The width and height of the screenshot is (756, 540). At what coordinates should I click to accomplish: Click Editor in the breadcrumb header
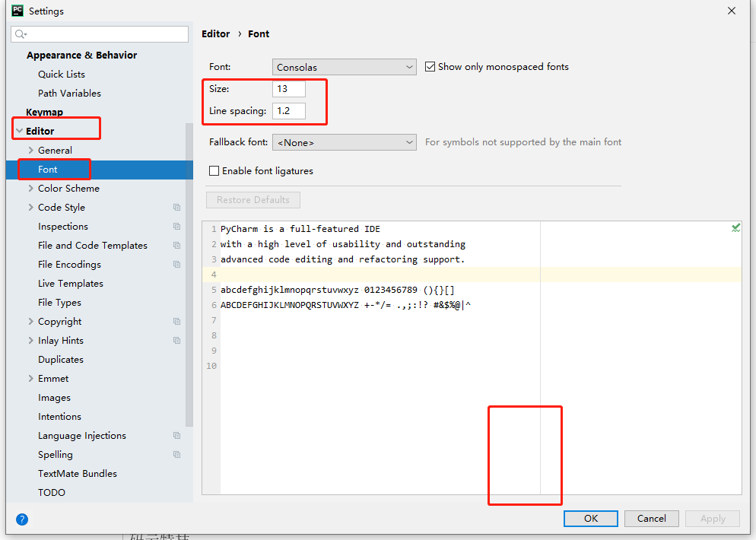tap(215, 33)
